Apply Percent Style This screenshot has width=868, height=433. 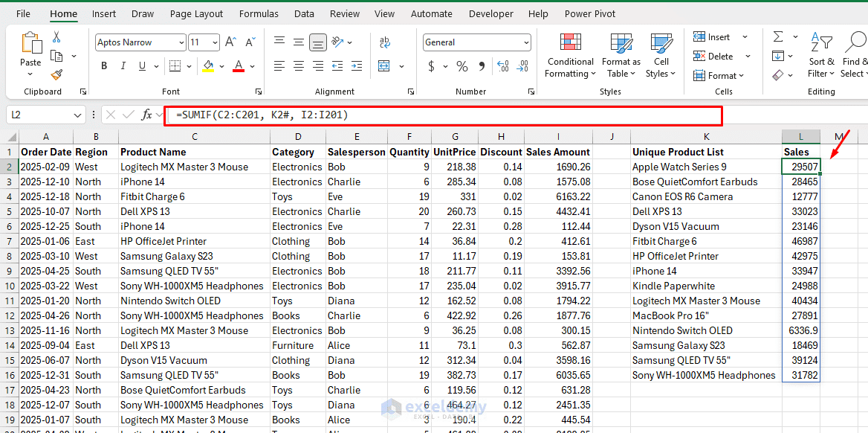pos(461,66)
